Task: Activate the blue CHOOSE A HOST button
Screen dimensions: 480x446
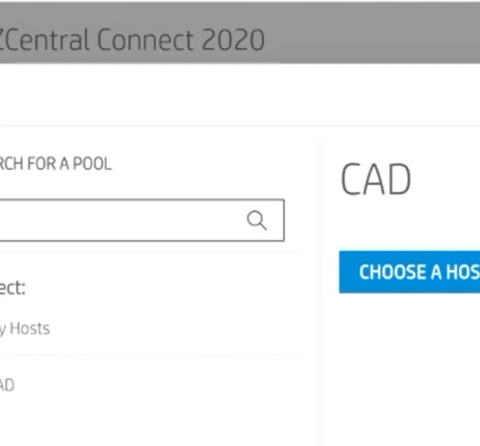Action: point(410,272)
